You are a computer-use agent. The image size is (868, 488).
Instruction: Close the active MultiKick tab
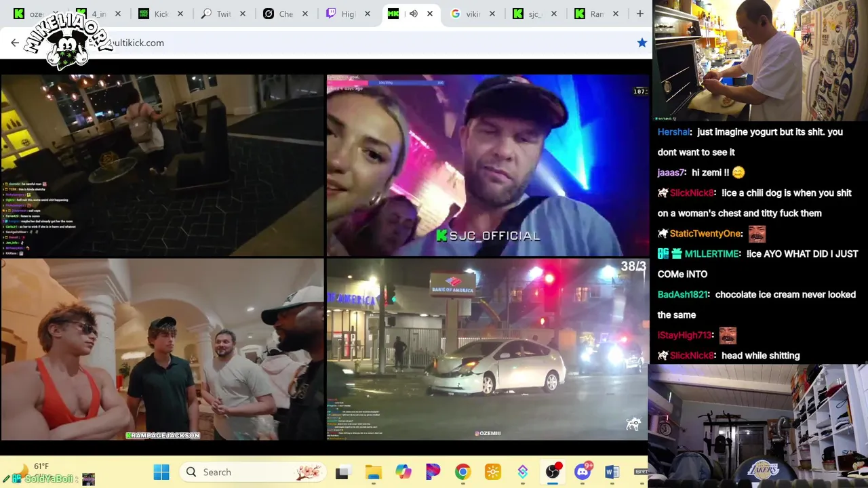[x=429, y=14]
